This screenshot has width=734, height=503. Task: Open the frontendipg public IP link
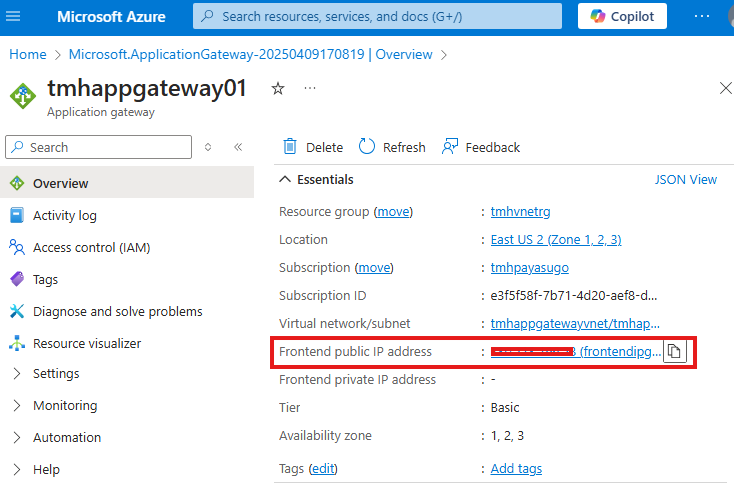click(x=620, y=351)
